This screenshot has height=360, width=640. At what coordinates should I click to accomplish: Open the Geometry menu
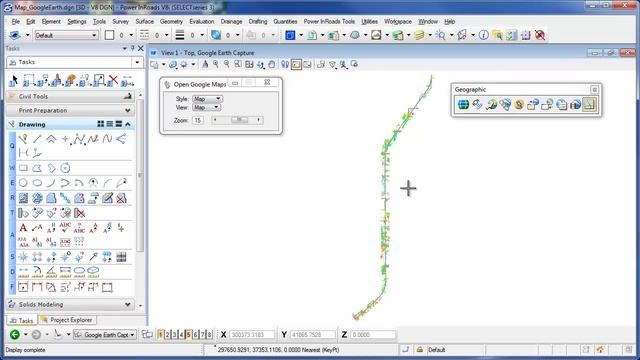point(171,22)
